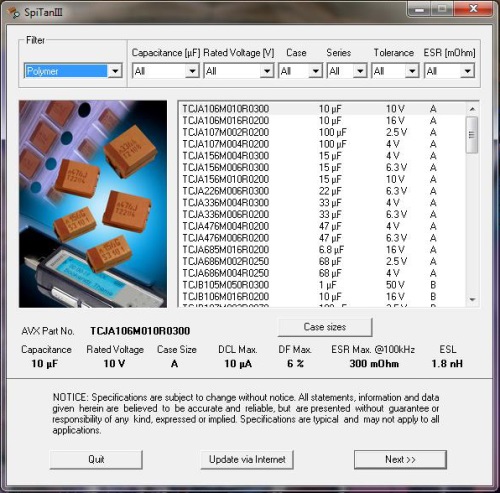The image size is (500, 493).
Task: Click the list scroll up arrow
Action: 472,109
